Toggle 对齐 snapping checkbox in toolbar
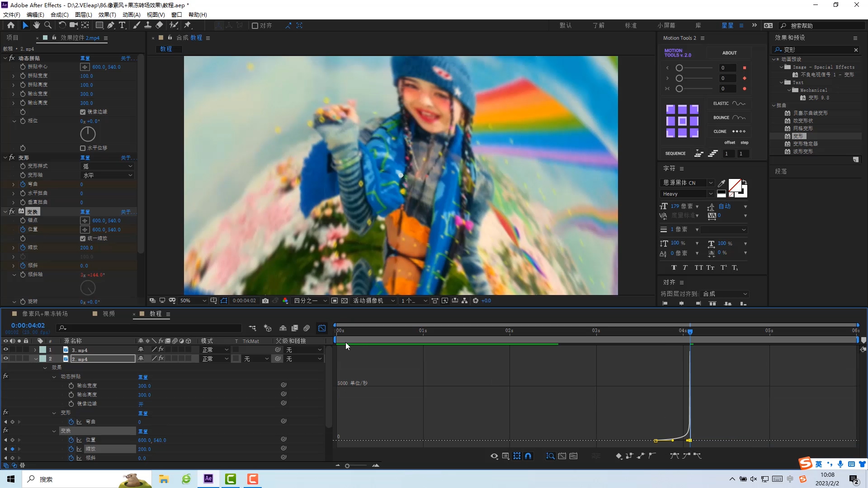 point(255,26)
